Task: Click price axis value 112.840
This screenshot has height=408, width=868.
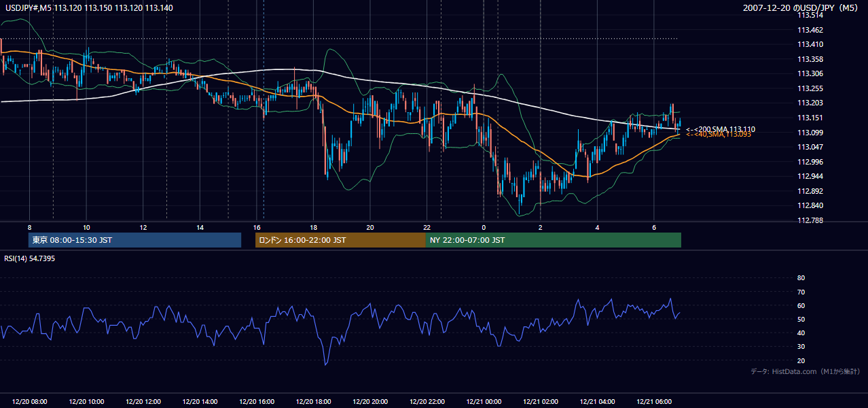Action: 810,205
